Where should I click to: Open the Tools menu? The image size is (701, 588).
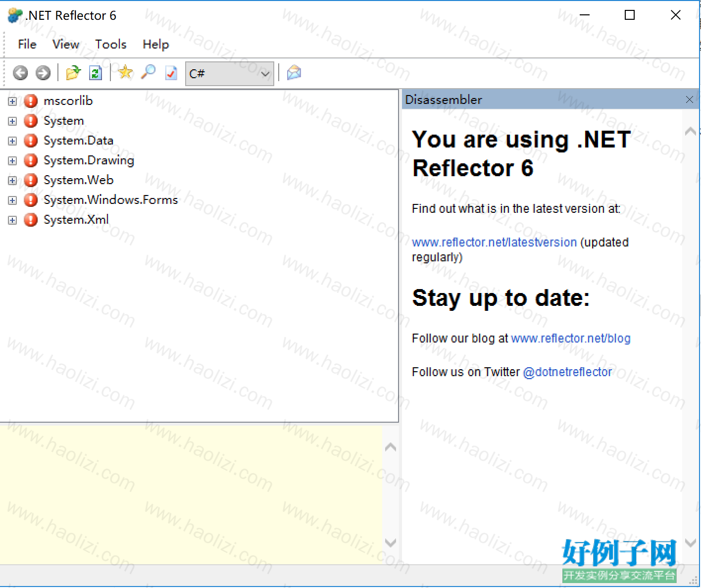(x=111, y=45)
